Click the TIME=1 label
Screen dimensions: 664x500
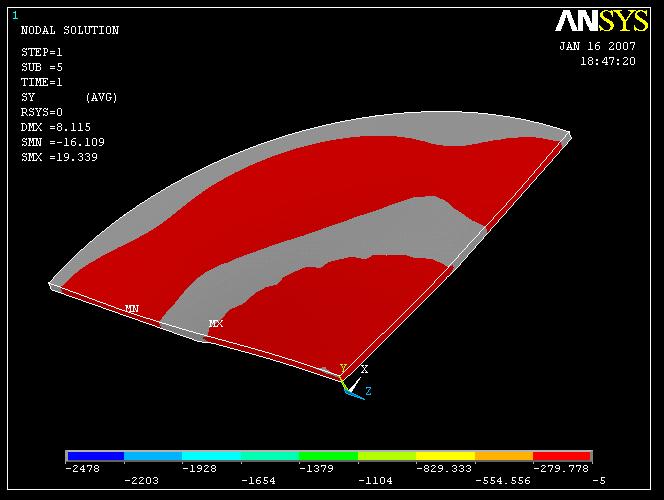click(42, 82)
